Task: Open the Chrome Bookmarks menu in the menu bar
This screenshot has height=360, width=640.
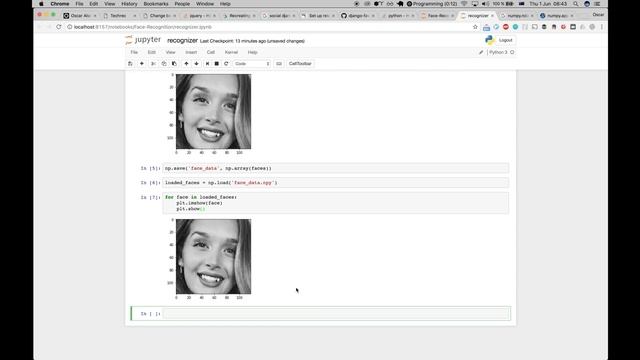Action: click(156, 4)
